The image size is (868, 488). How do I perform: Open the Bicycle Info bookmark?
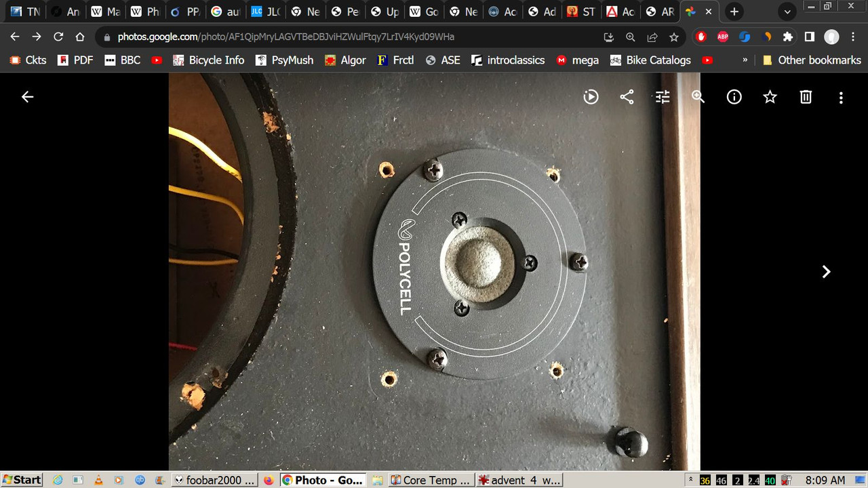tap(216, 60)
